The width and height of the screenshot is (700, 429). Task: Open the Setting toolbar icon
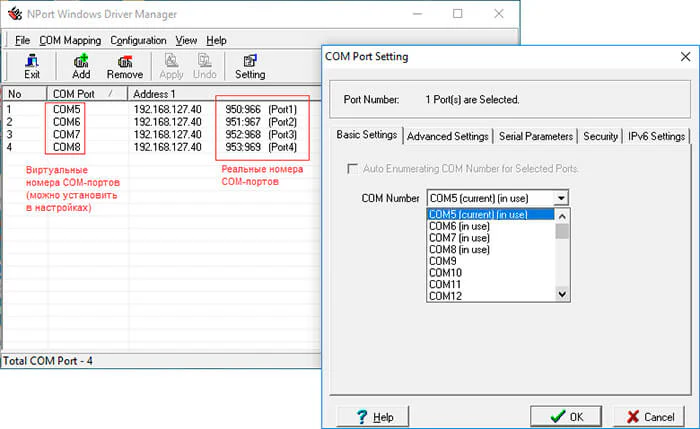tap(250, 67)
